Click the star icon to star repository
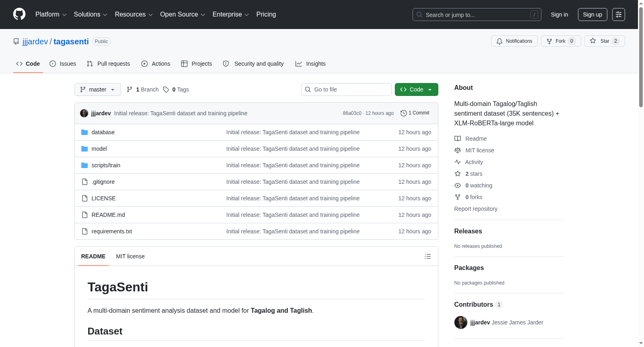Screen dimensions: 644x347 (x=593, y=41)
